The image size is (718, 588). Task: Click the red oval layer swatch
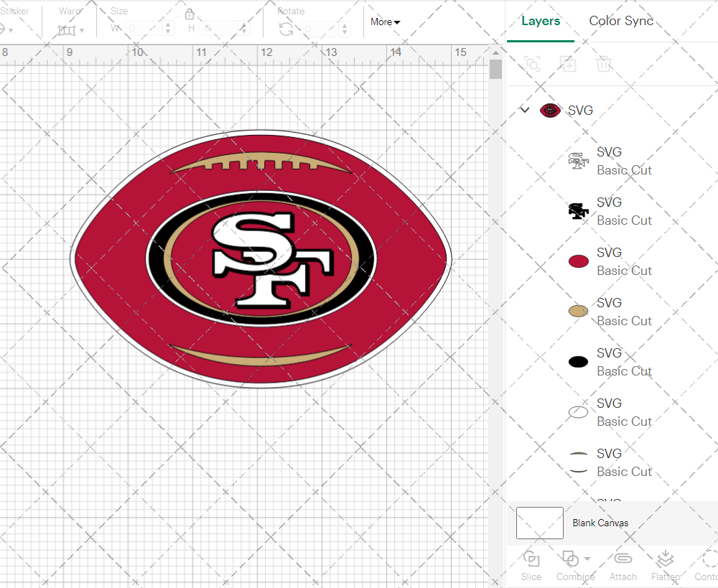pyautogui.click(x=578, y=261)
